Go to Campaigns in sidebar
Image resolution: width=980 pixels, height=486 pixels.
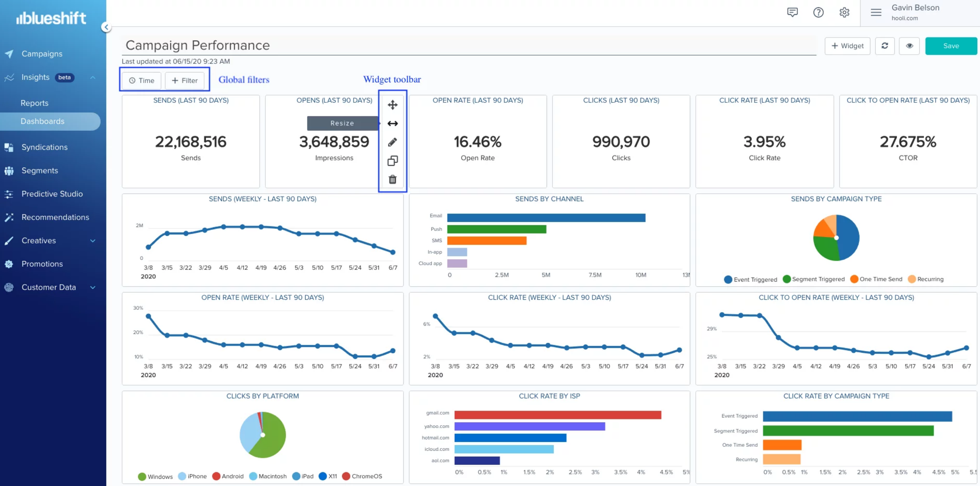click(42, 54)
